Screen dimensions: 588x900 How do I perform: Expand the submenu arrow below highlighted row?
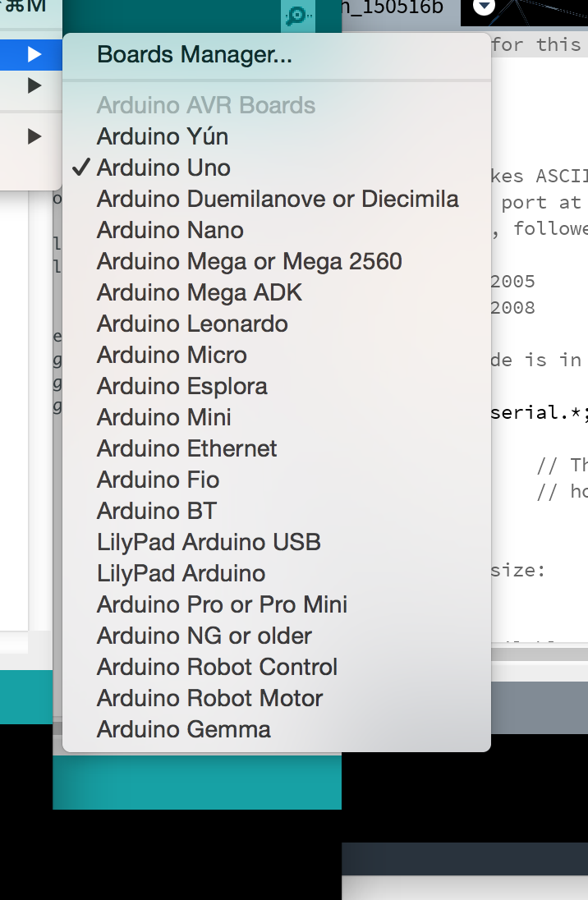tap(34, 85)
